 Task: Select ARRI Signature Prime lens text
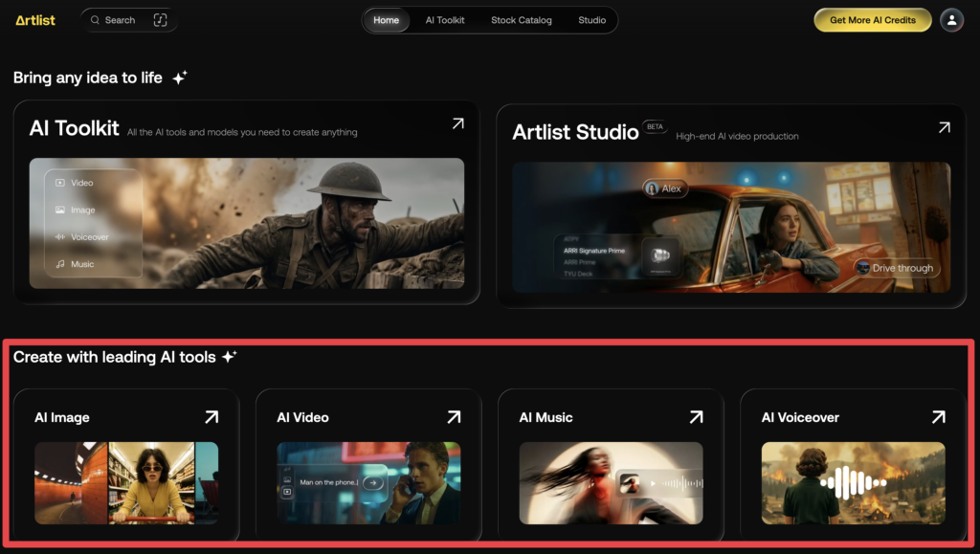point(593,251)
